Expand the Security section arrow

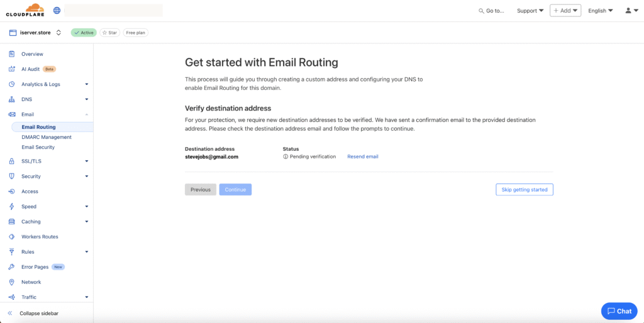click(87, 177)
